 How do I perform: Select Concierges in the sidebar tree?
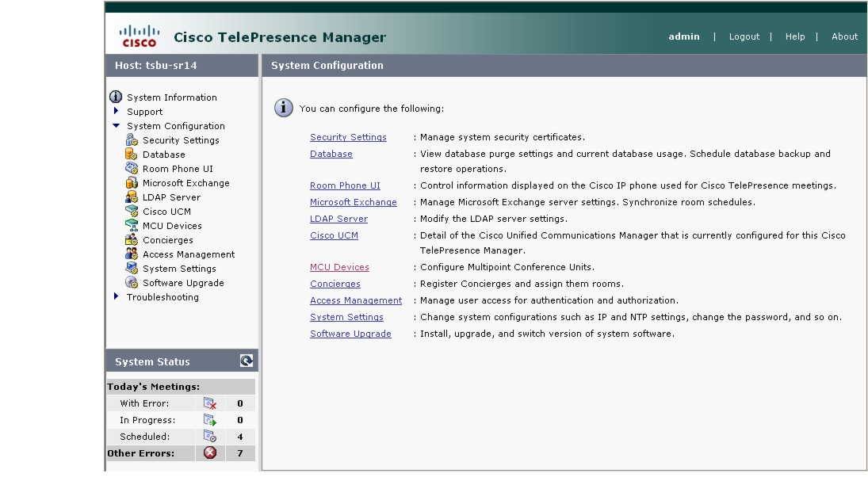click(x=168, y=240)
